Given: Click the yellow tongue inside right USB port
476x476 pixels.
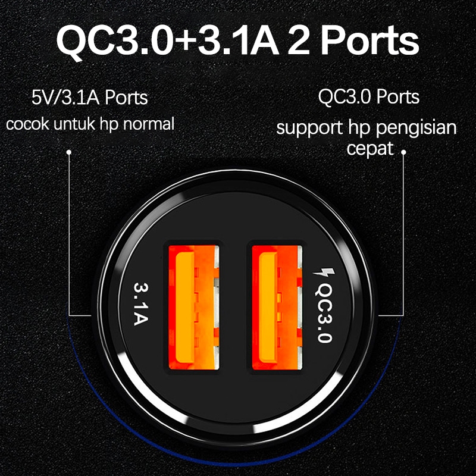Looking at the screenshot, I should (x=268, y=308).
